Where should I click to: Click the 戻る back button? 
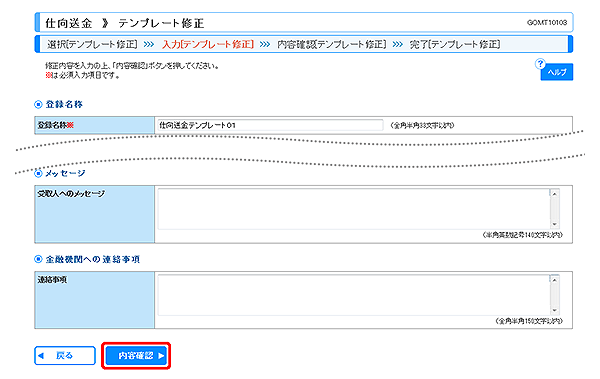[65, 356]
